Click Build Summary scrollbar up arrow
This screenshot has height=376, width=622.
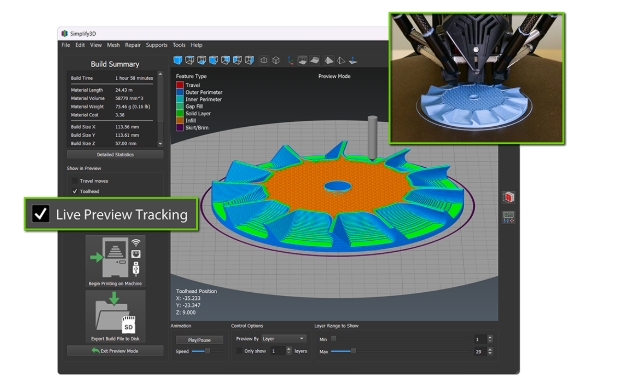tap(160, 74)
